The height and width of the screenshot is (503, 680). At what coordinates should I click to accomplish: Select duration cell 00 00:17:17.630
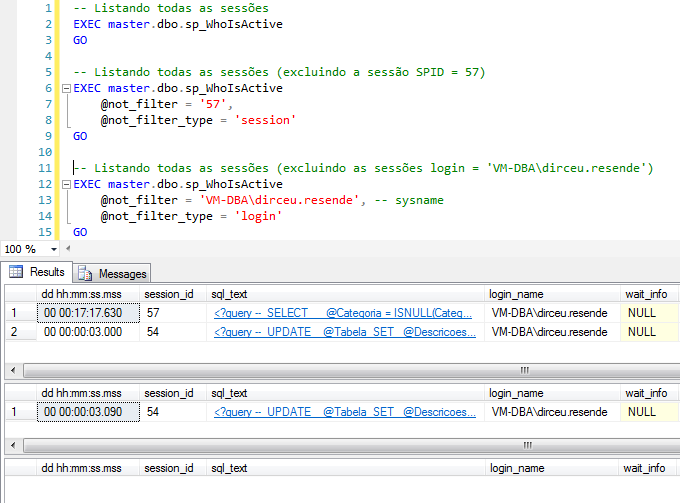pyautogui.click(x=88, y=313)
